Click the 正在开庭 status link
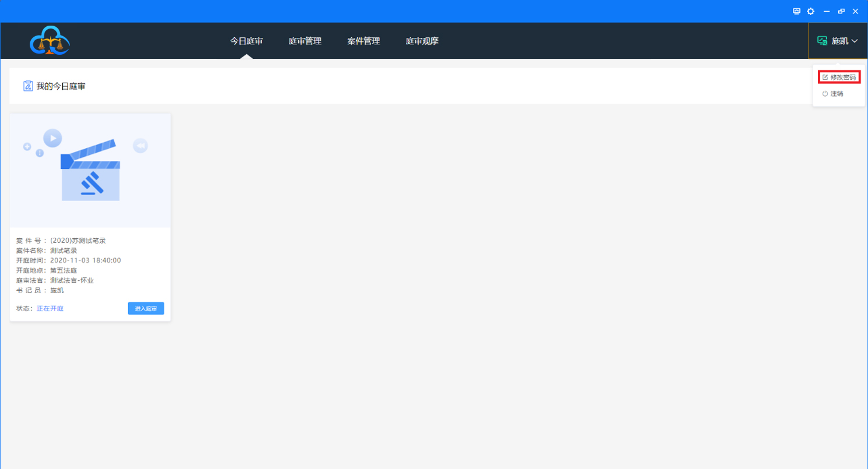Viewport: 868px width, 469px height. coord(50,308)
